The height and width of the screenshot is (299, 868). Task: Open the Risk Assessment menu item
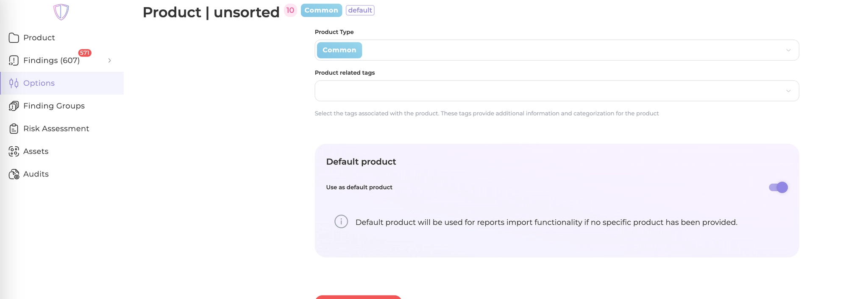[x=56, y=129]
